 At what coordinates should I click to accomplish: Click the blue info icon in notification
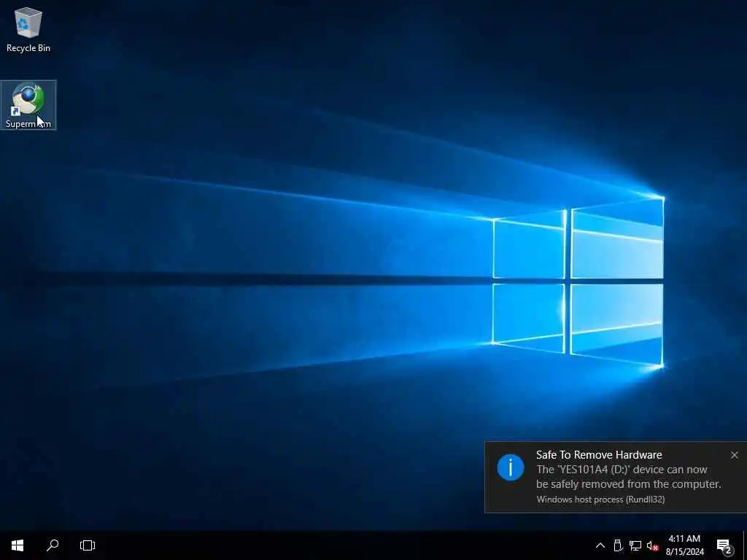(510, 467)
